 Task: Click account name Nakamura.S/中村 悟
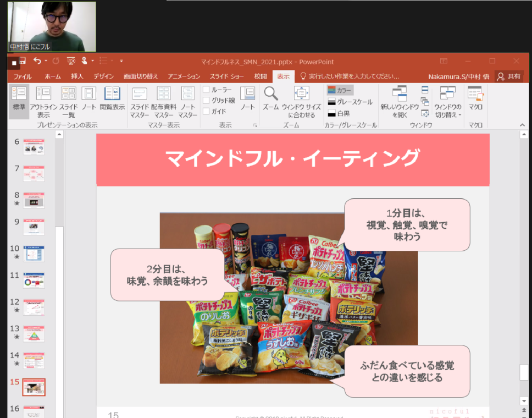click(x=458, y=77)
